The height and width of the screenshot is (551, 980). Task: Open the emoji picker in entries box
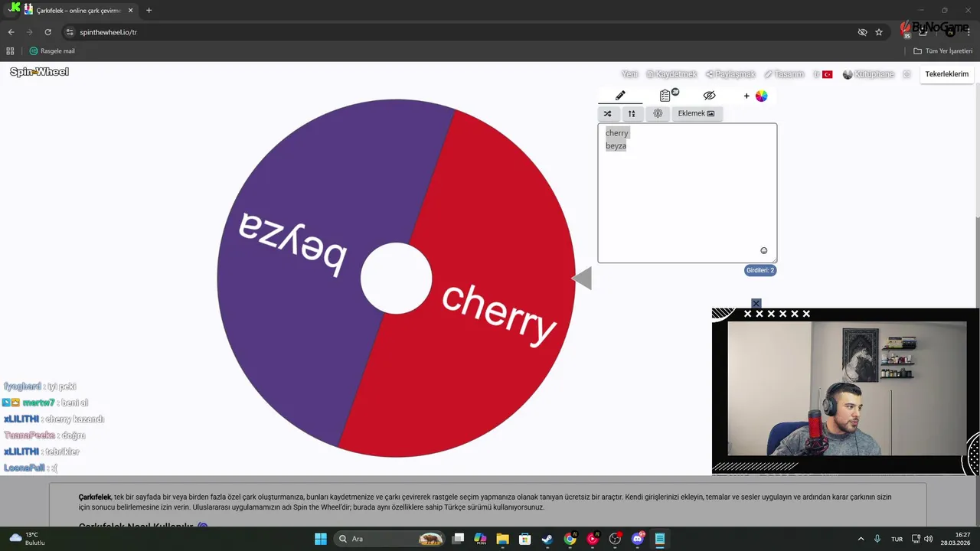pos(763,250)
